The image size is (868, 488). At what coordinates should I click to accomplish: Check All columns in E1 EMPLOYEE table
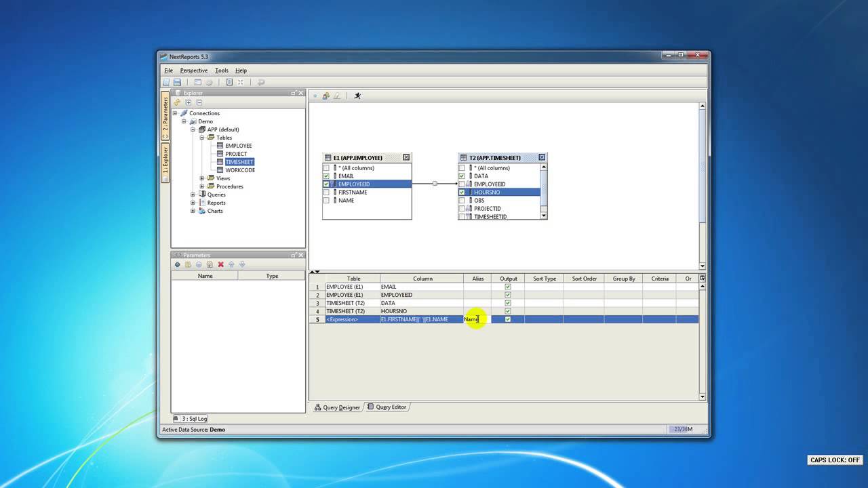coord(326,168)
